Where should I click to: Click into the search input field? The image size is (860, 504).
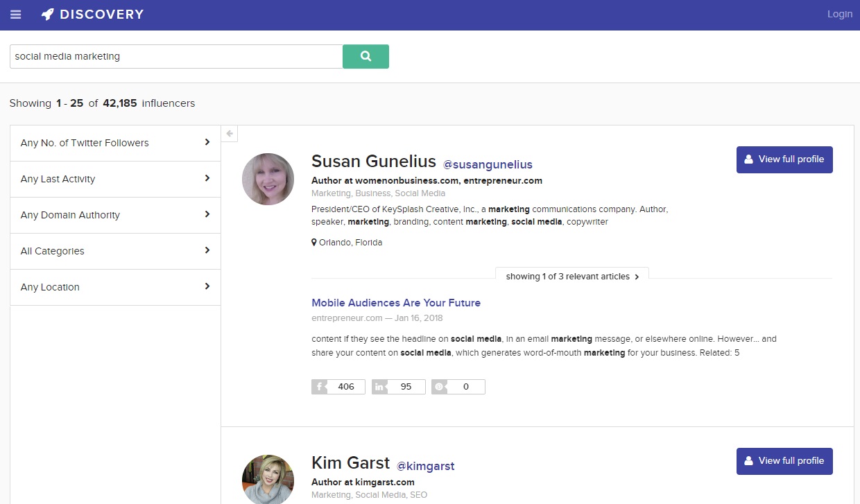pyautogui.click(x=176, y=57)
